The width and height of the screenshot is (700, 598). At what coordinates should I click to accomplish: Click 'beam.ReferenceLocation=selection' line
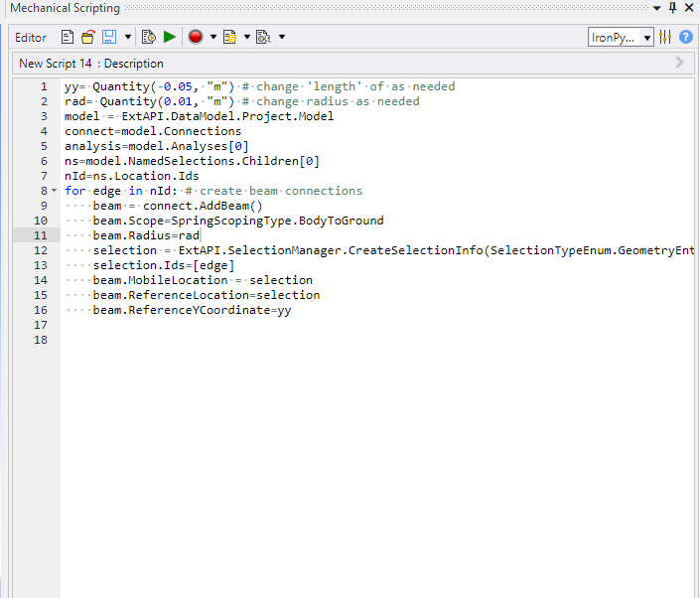coord(207,295)
